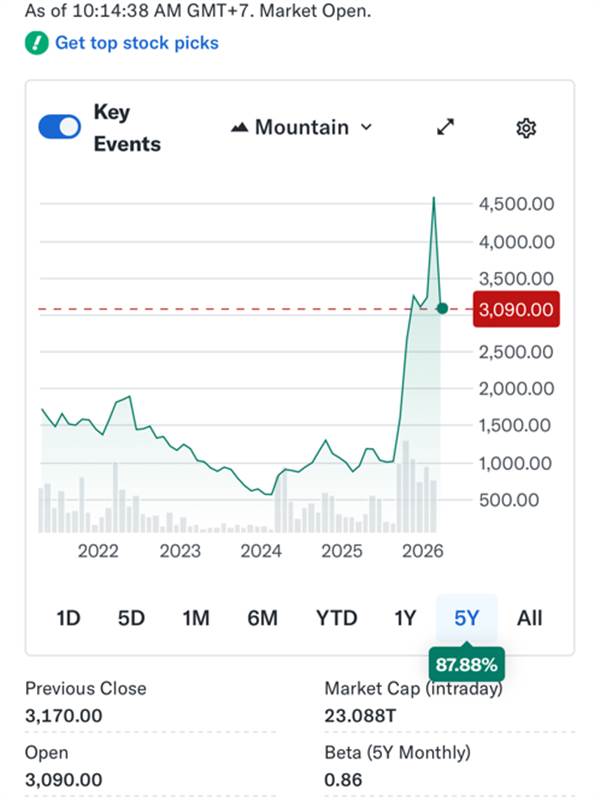Open the Get top stock picks link
Viewport: 600px width, 800px height.
(x=136, y=43)
